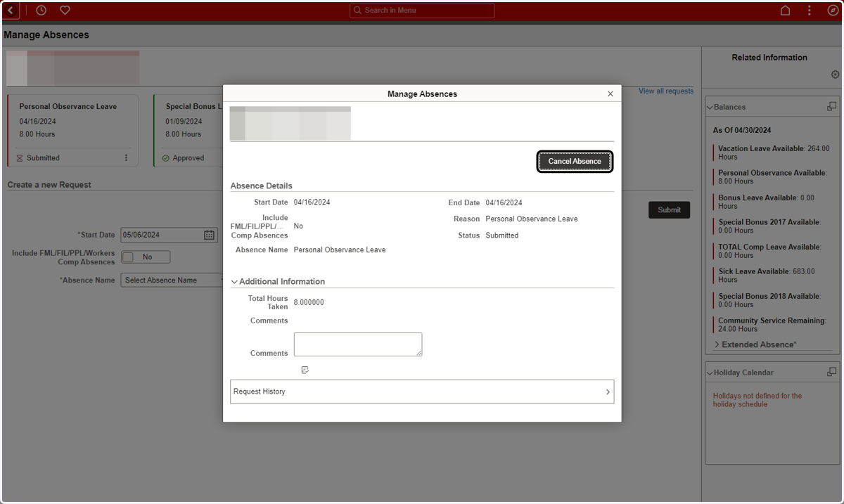Open the actions three-dot menu in header
Viewport: 844px width, 504px height.
click(810, 11)
